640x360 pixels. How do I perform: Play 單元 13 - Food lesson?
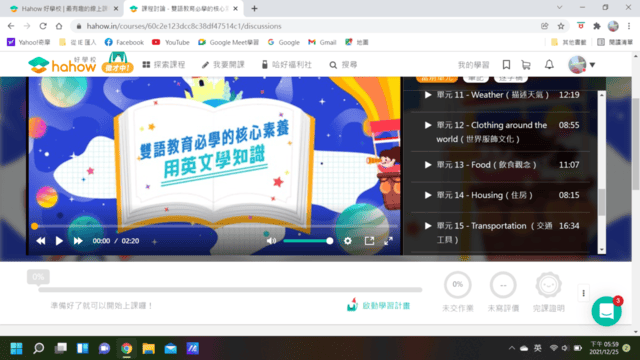(x=500, y=165)
